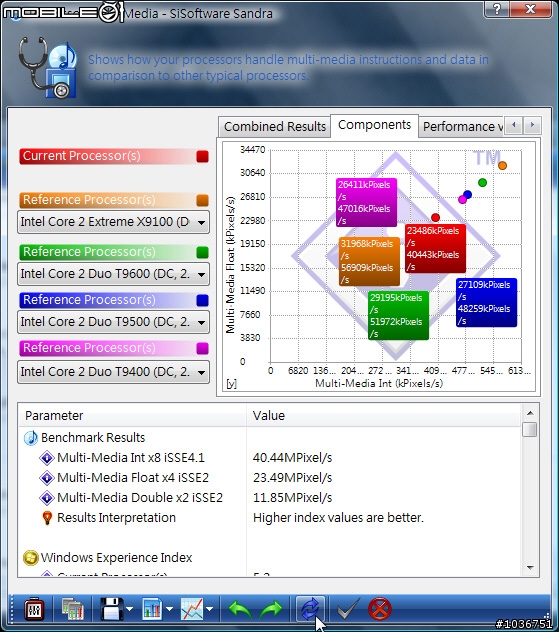
Task: Click the green back arrow icon
Action: point(240,609)
